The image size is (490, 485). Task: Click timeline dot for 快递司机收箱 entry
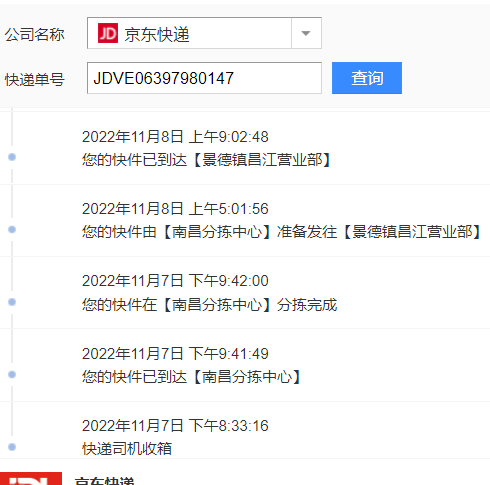[x=12, y=447]
